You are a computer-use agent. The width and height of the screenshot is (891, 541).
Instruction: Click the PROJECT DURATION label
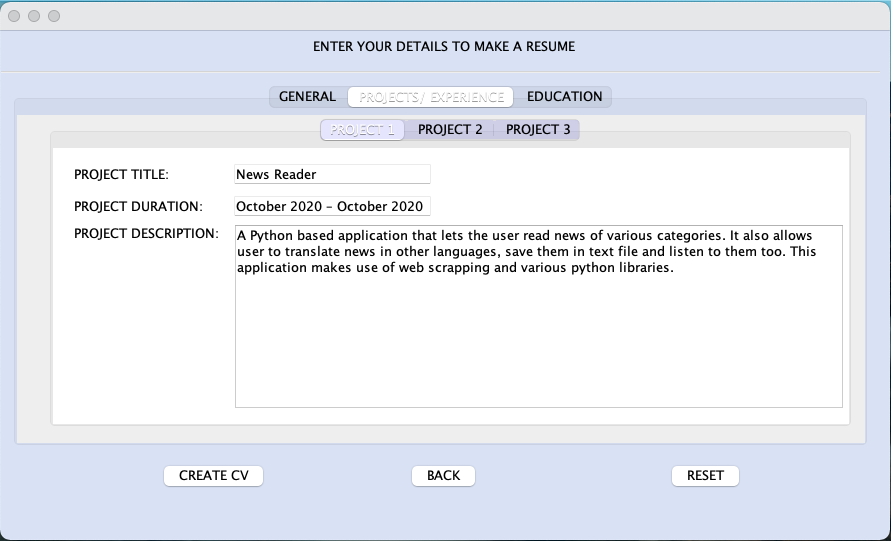(x=138, y=207)
